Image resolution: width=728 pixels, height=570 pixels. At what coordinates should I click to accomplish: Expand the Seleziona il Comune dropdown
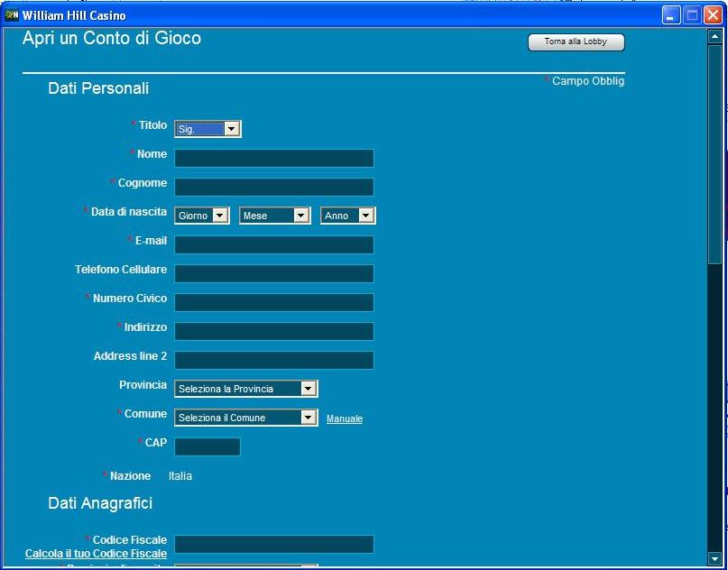[x=246, y=418]
